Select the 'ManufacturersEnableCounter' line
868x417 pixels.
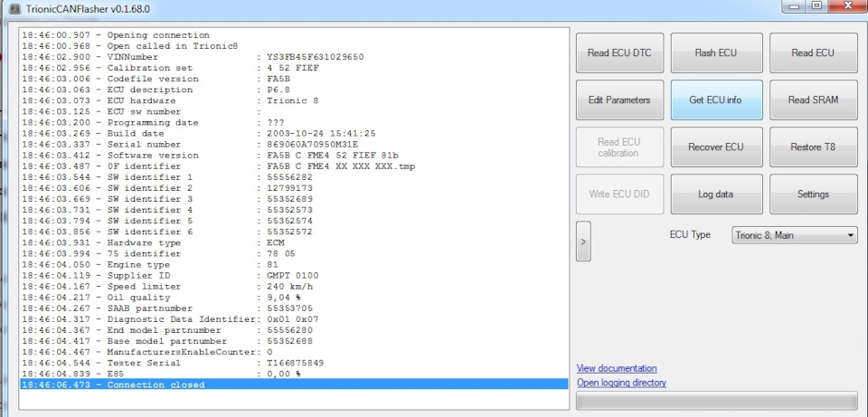[294, 352]
